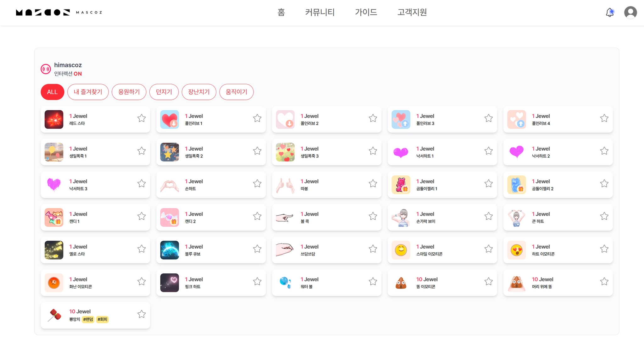This screenshot has width=644, height=340.
Task: Toggle the favorite star on 손하트
Action: (x=257, y=184)
